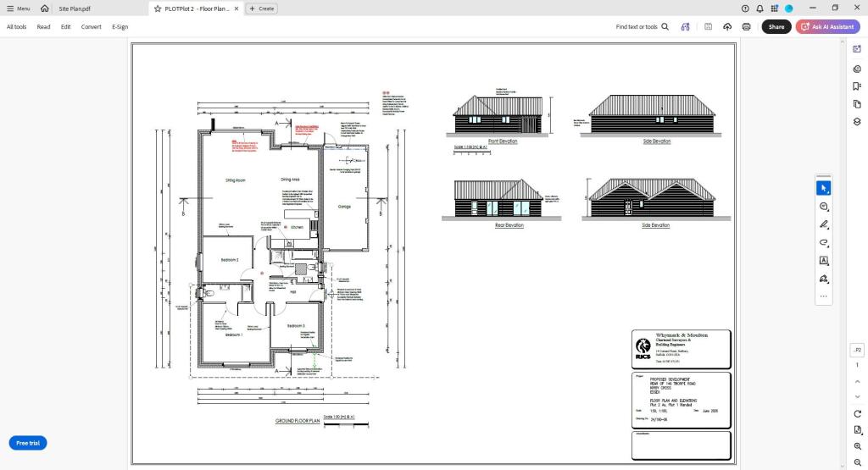Go to previous page with up chevron
Image resolution: width=868 pixels, height=470 pixels.
point(858,382)
